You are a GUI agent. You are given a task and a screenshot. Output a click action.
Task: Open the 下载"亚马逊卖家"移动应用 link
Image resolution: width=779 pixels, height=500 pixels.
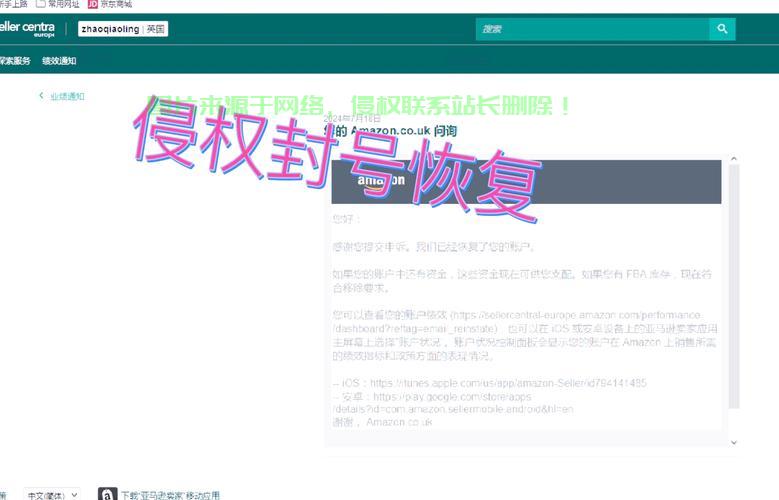[170, 496]
